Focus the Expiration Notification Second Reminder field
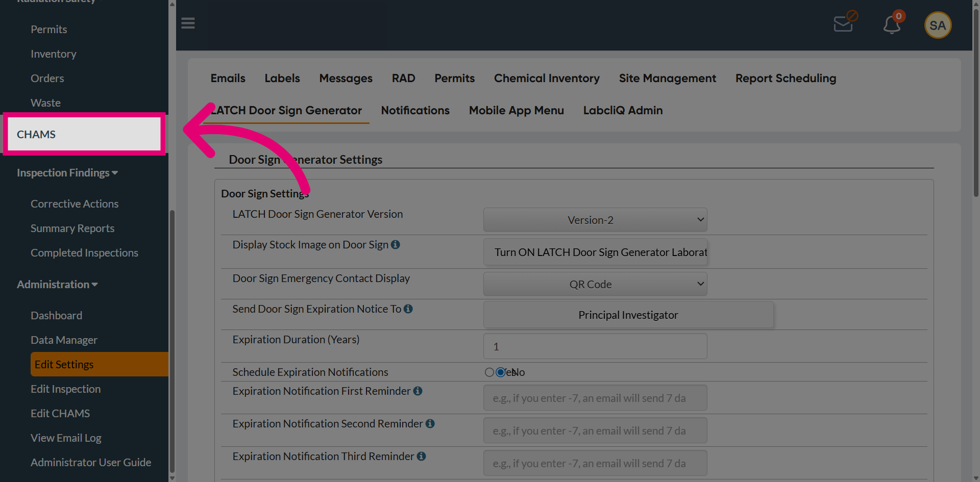Image resolution: width=980 pixels, height=482 pixels. 595,430
